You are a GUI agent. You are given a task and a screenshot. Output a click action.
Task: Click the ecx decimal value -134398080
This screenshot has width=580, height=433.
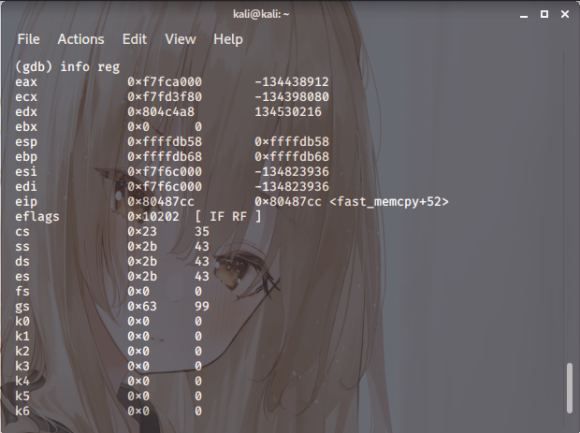(x=291, y=97)
